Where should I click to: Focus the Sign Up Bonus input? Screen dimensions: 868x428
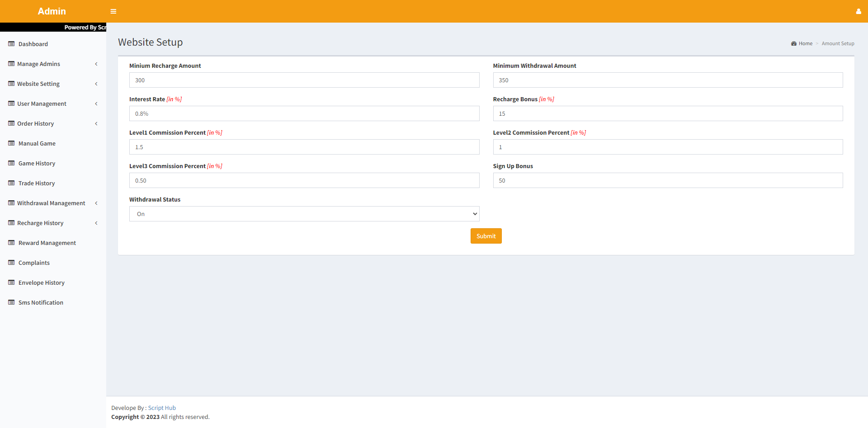[x=667, y=180]
